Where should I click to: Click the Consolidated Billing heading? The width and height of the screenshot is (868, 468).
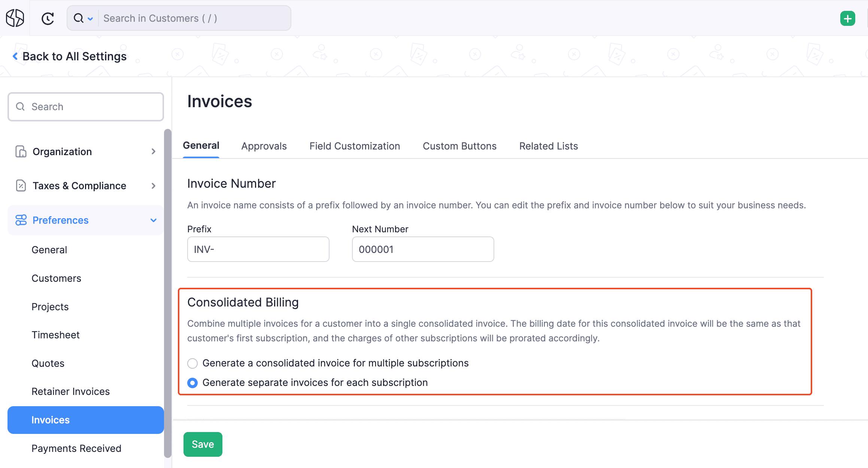243,302
